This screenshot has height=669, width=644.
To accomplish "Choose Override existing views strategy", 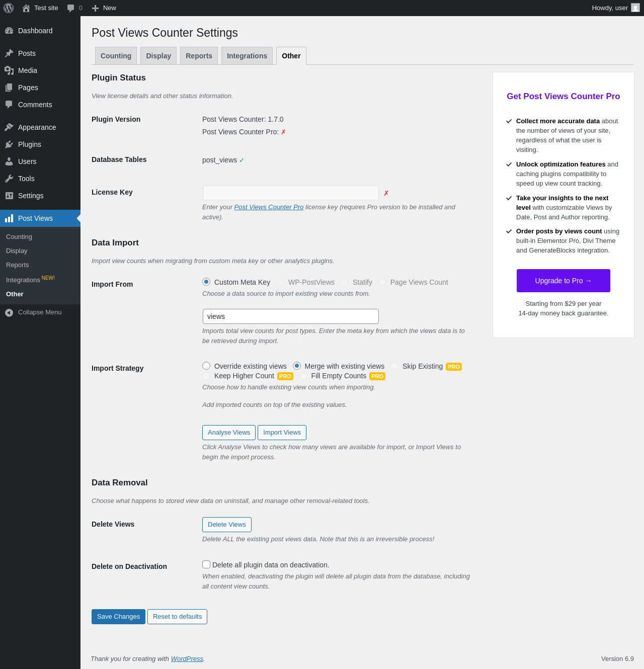I will tap(206, 366).
